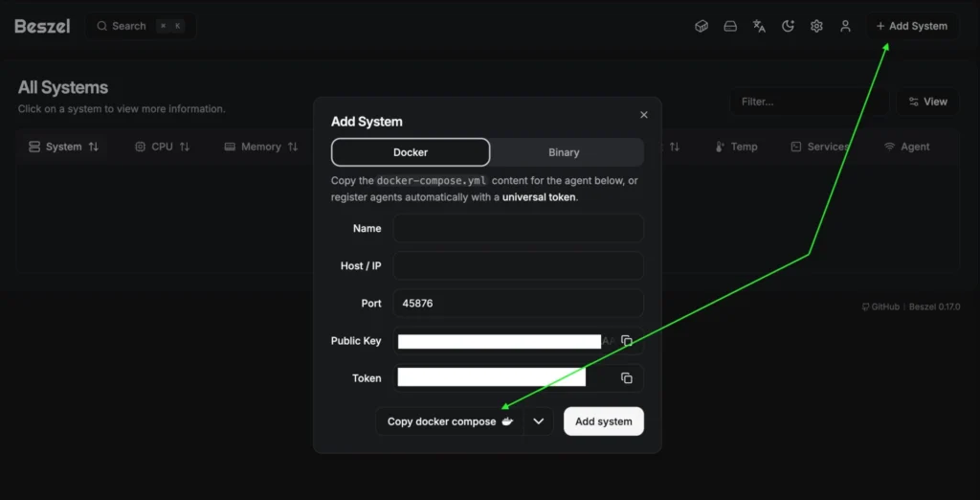Image resolution: width=980 pixels, height=500 pixels.
Task: Open the View options menu
Action: point(927,102)
